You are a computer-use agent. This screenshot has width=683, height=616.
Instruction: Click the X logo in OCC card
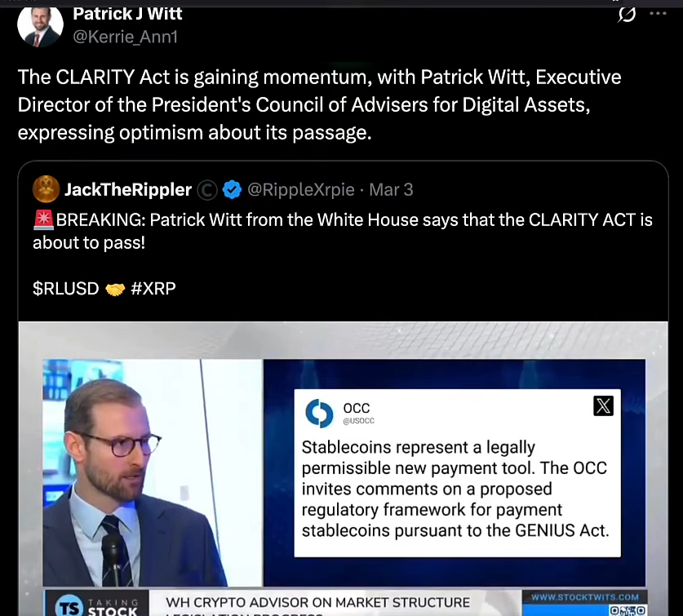[603, 406]
